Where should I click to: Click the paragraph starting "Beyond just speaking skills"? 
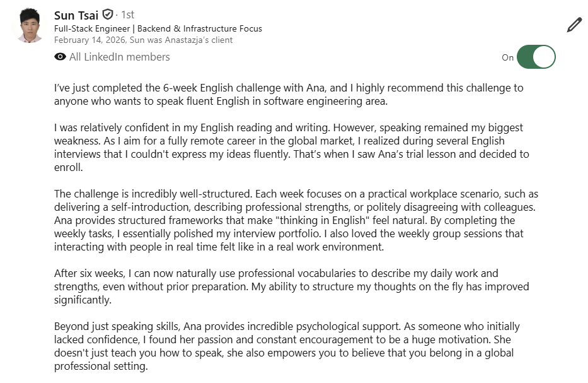287,346
